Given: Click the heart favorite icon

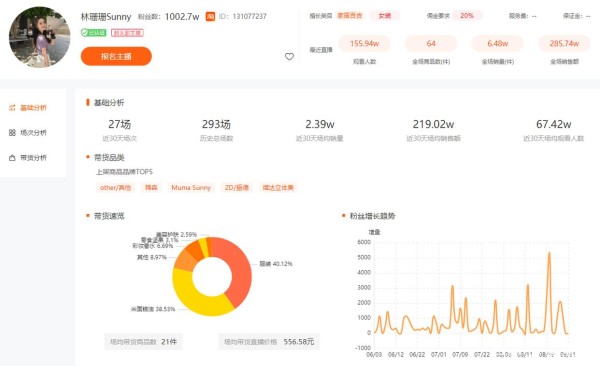Looking at the screenshot, I should 289,57.
